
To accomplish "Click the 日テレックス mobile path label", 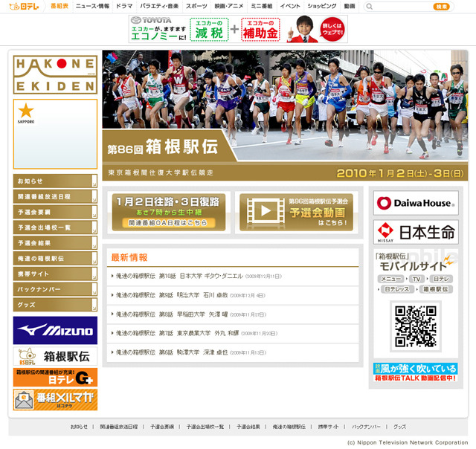I will [396, 289].
